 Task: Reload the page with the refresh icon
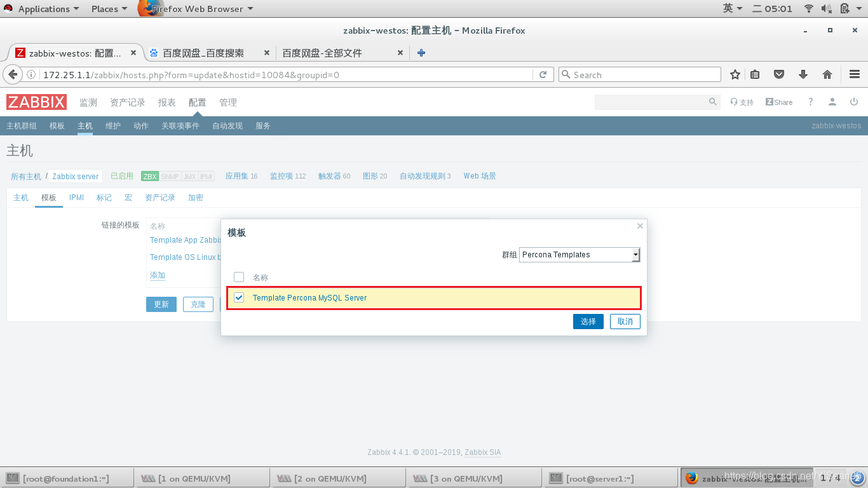pos(543,74)
